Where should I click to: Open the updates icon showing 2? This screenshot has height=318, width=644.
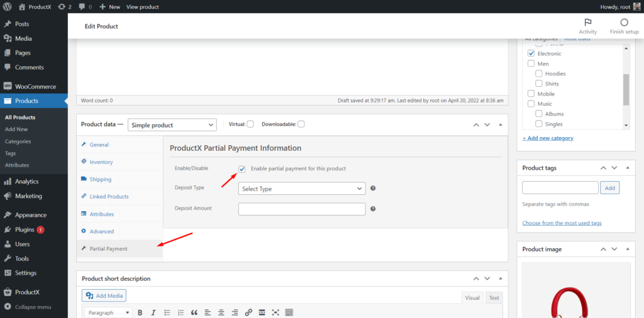click(x=65, y=6)
